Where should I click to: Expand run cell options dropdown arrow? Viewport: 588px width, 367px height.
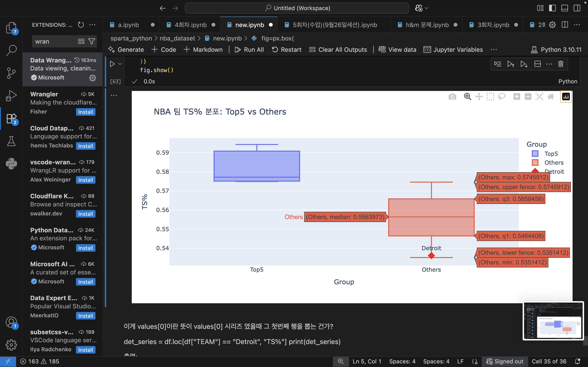pyautogui.click(x=120, y=64)
